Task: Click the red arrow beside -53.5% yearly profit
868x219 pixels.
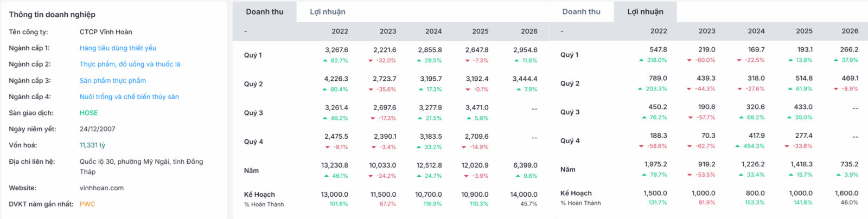Action: 690,175
